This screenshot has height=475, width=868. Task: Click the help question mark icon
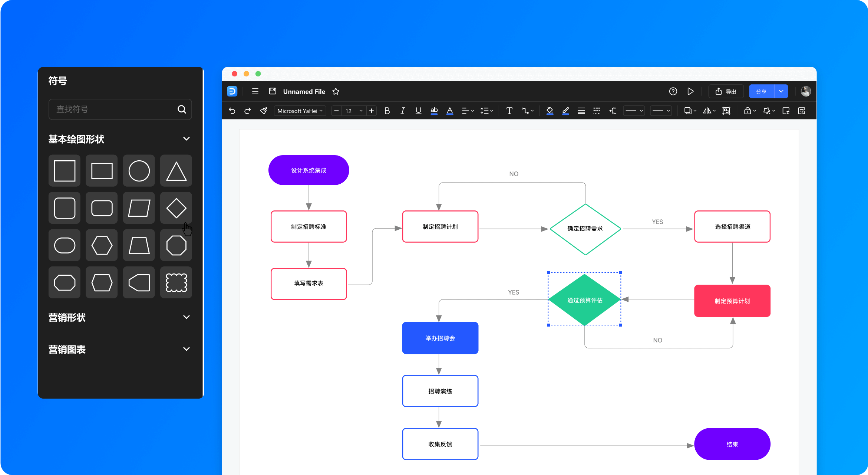click(673, 91)
